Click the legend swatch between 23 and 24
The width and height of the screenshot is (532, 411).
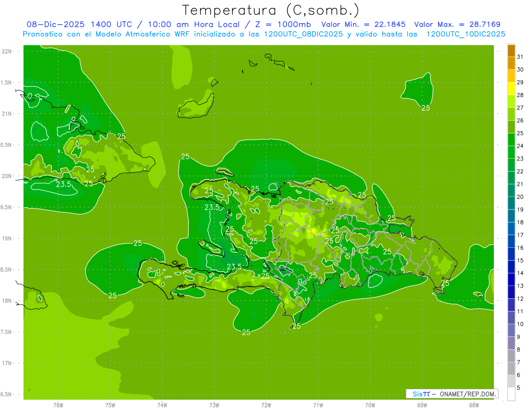[x=511, y=152]
